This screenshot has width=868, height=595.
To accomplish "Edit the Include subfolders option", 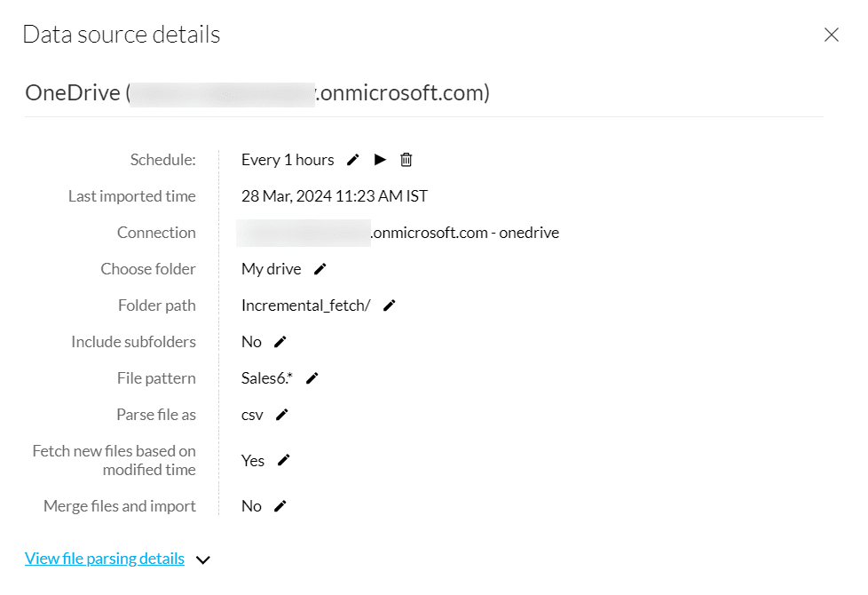I will pos(280,342).
